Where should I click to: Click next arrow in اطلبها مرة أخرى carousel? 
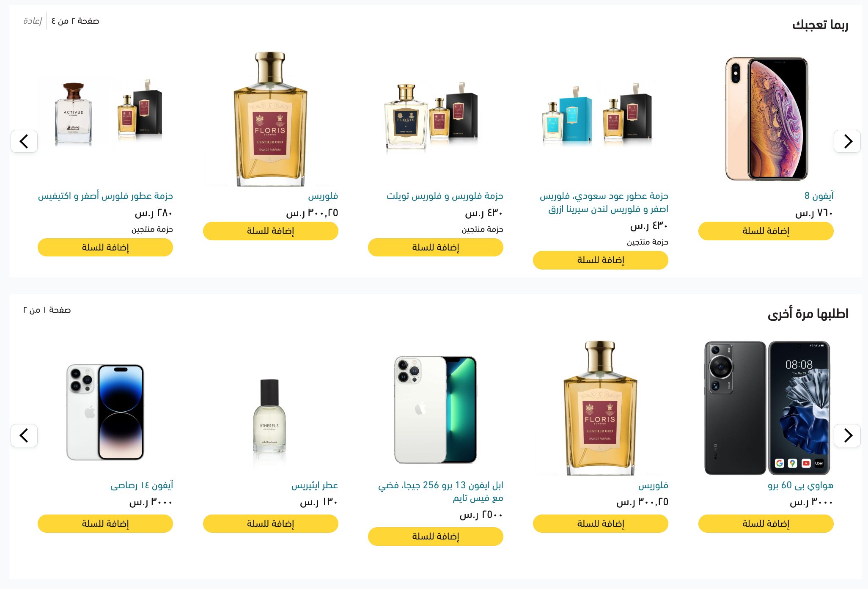coord(847,435)
